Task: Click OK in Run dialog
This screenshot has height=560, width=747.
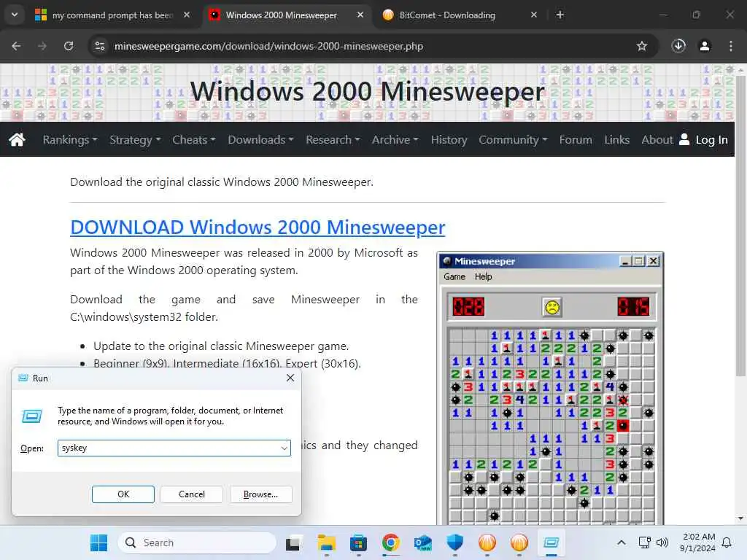Action: 123,494
